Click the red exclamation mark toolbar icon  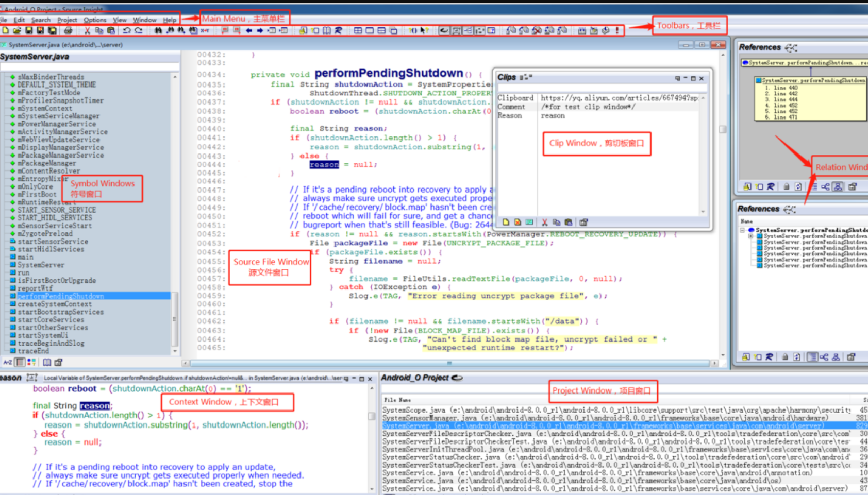pyautogui.click(x=617, y=30)
